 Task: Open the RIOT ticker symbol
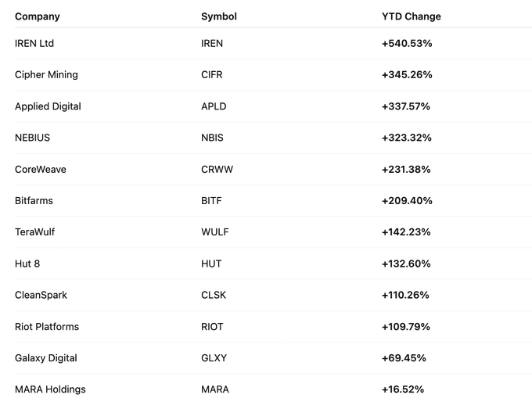212,326
